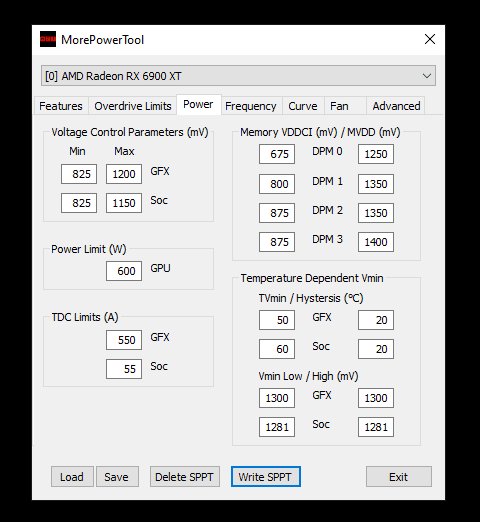The width and height of the screenshot is (480, 522).
Task: Click the Soc TDC limit field 55
Action: click(x=124, y=369)
